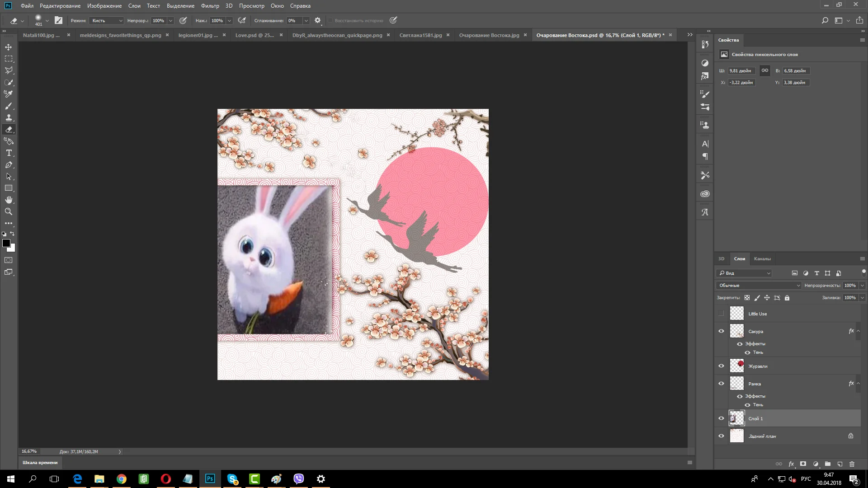Open the Шкала времени panel
Image resolution: width=868 pixels, height=488 pixels.
(40, 462)
